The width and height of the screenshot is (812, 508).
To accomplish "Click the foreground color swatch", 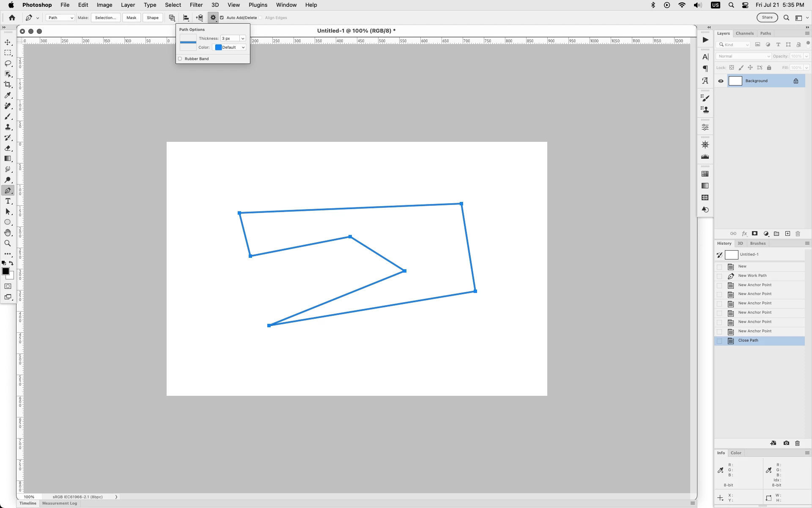I will pos(5,271).
